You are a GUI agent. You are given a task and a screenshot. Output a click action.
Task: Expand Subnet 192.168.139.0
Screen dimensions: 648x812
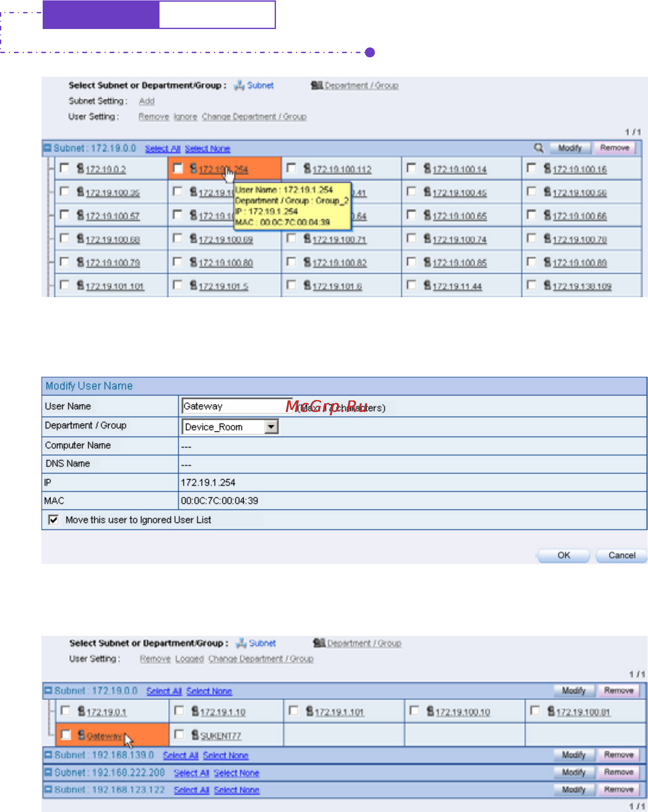coord(48,755)
